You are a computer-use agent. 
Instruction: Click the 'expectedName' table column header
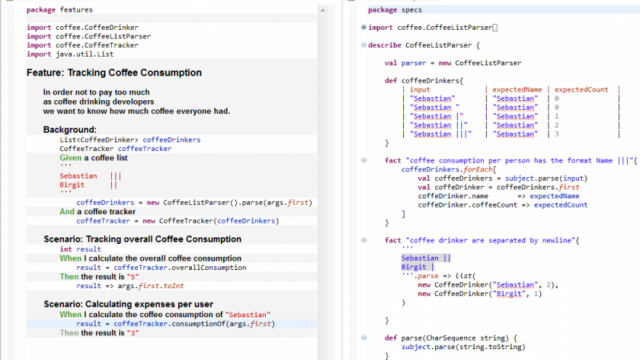click(x=517, y=90)
